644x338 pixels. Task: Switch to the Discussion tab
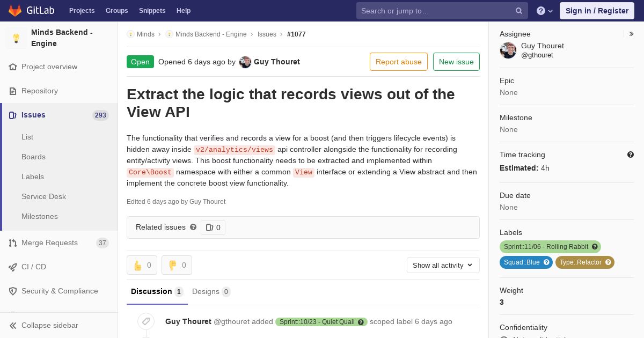tap(157, 292)
